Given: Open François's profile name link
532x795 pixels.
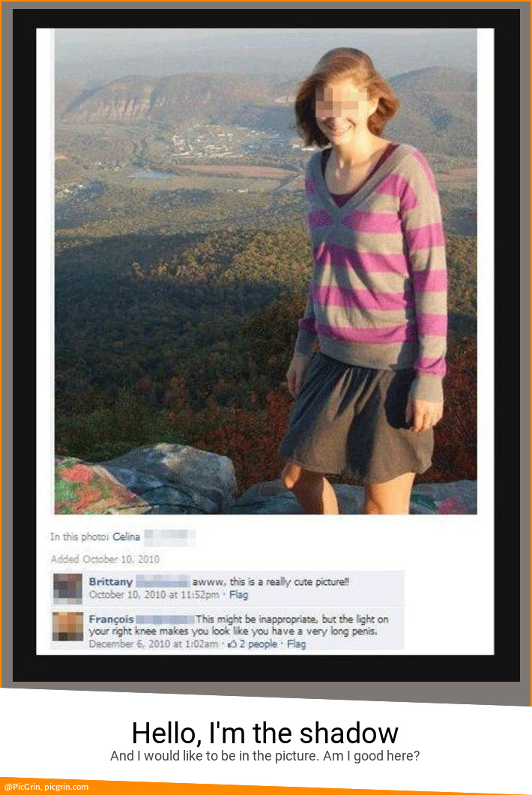Looking at the screenshot, I should pos(111,619).
